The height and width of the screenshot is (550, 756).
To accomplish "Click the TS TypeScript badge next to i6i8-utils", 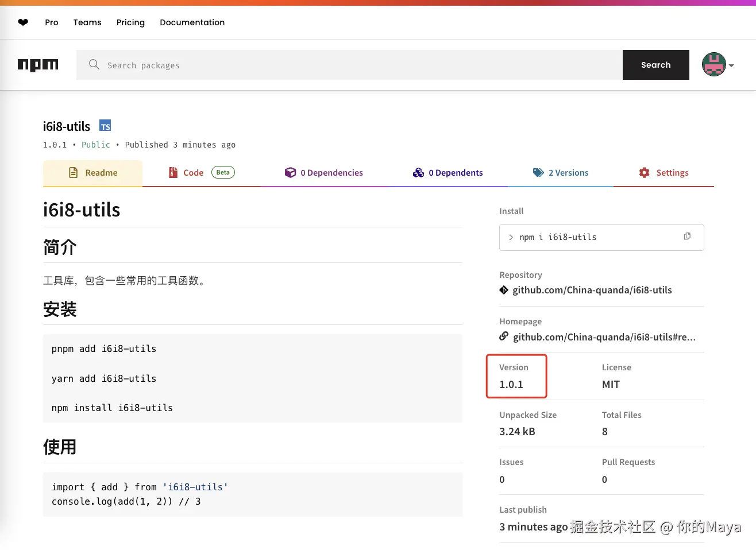I will tap(105, 125).
